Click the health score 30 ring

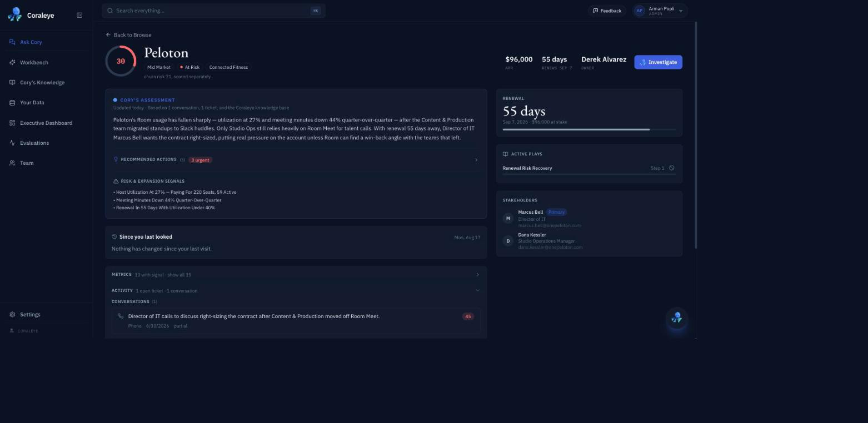(121, 61)
